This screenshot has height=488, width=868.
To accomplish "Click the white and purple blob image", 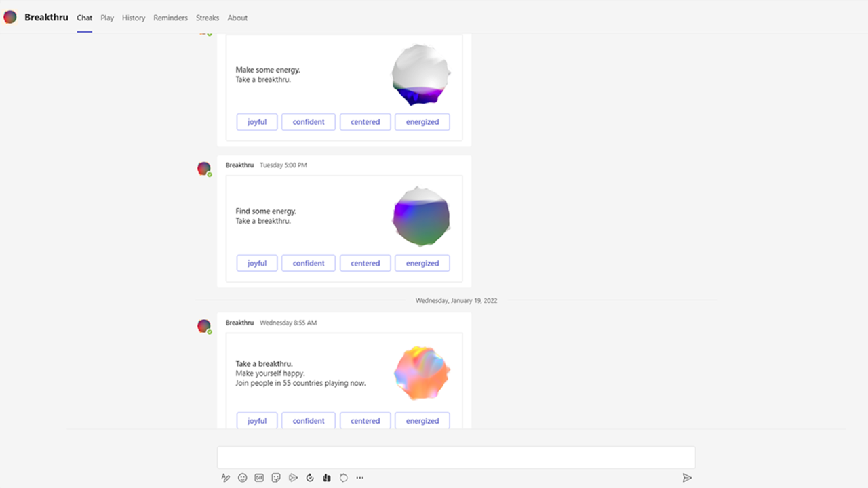I will [x=421, y=75].
